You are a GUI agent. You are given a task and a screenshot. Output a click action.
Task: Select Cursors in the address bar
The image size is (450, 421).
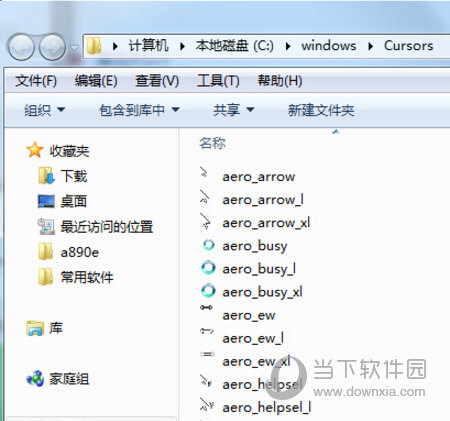coord(409,46)
